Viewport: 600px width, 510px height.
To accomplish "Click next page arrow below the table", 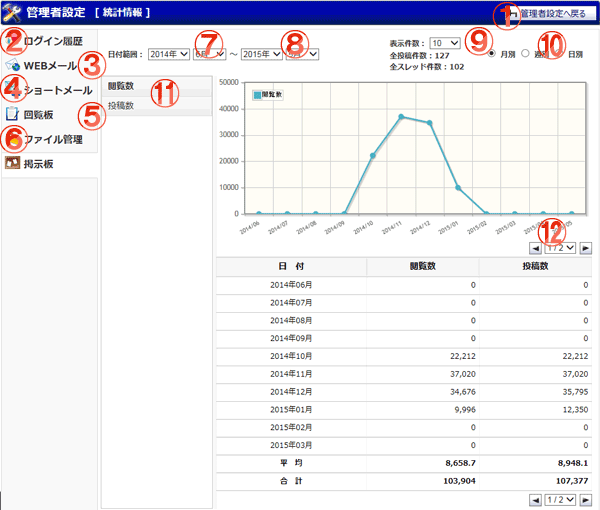I will pyautogui.click(x=585, y=499).
